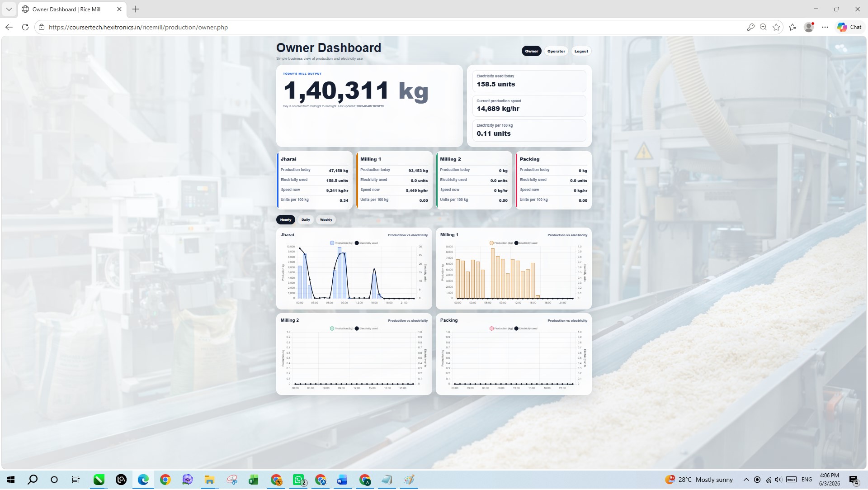Image resolution: width=868 pixels, height=490 pixels.
Task: Open the Windows Start menu
Action: pos(11,480)
